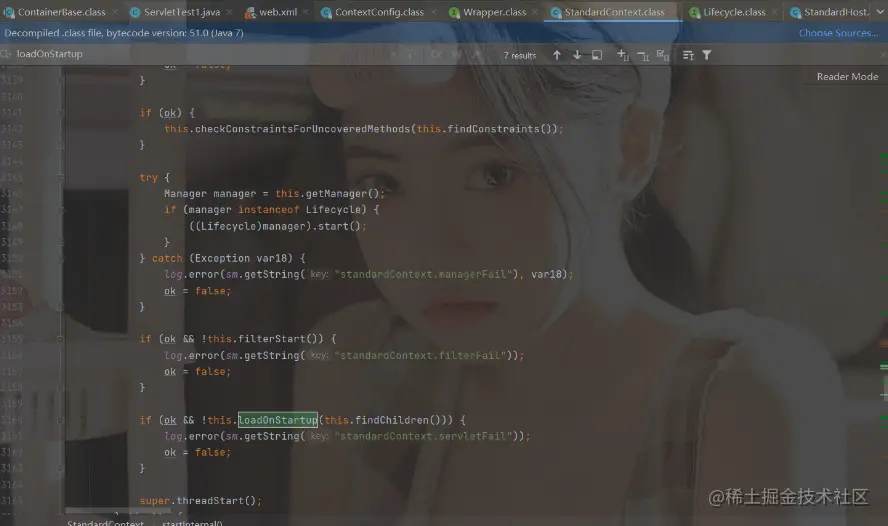Viewport: 888px width, 526px height.
Task: Click the highlighted loadOnStartup match in code
Action: point(278,420)
